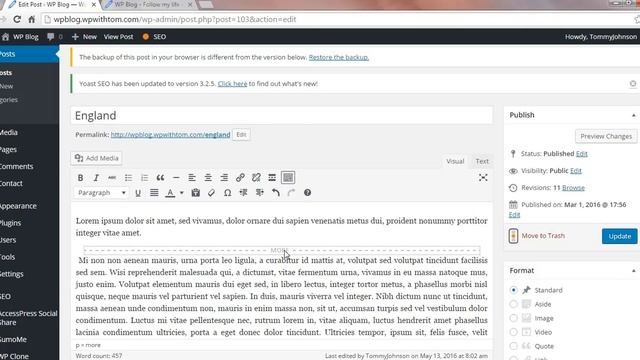Browse the post revisions
The height and width of the screenshot is (360, 640).
(573, 188)
